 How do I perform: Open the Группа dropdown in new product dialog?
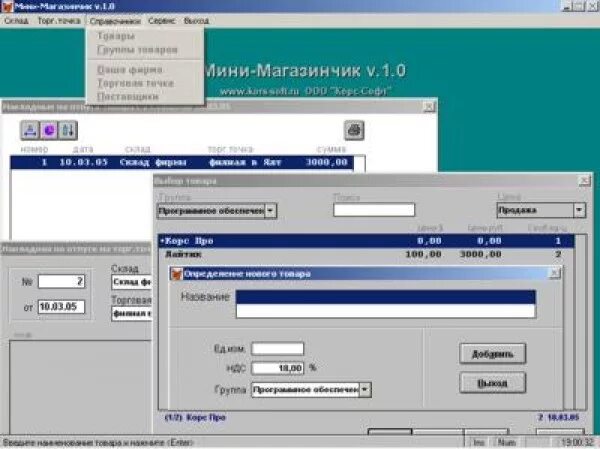tap(365, 390)
